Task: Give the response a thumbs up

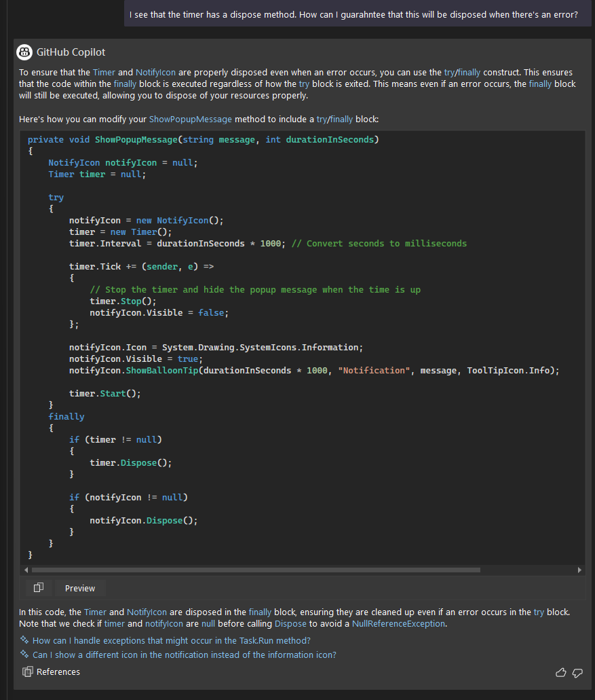Action: tap(560, 672)
